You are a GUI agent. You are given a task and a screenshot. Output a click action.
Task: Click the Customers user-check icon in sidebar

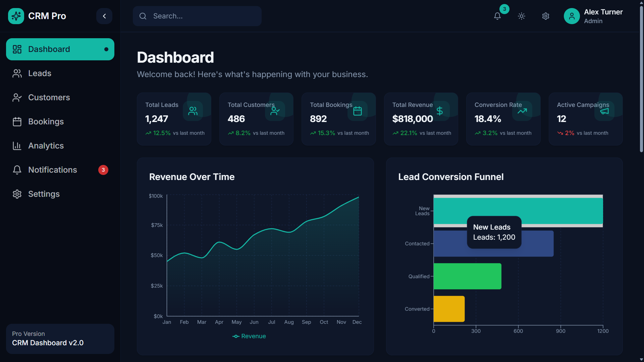[17, 98]
